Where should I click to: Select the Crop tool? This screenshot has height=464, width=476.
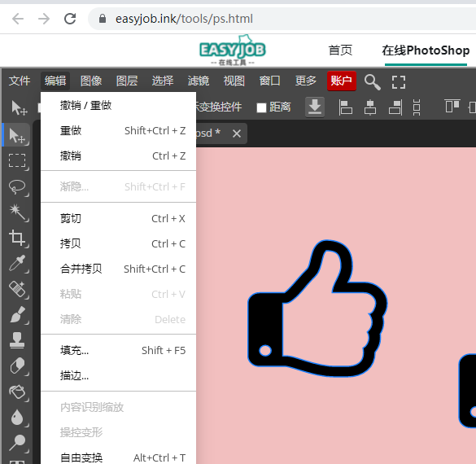point(17,238)
